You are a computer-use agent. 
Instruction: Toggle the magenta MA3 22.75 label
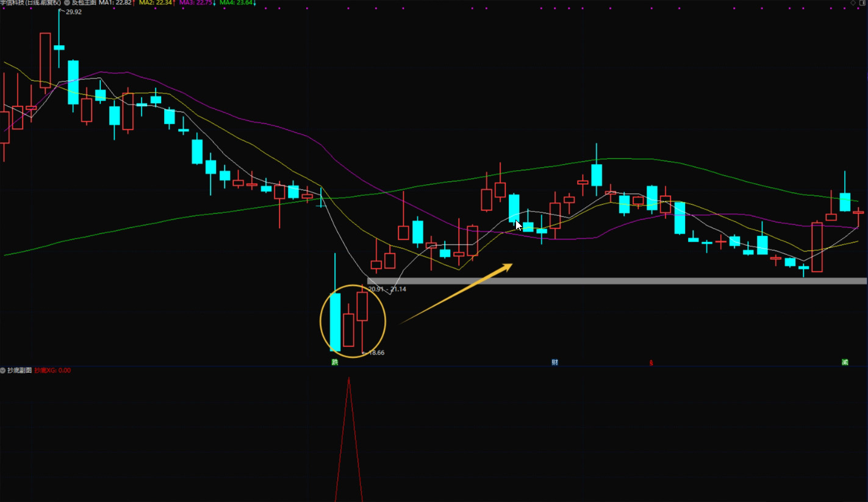tap(196, 3)
